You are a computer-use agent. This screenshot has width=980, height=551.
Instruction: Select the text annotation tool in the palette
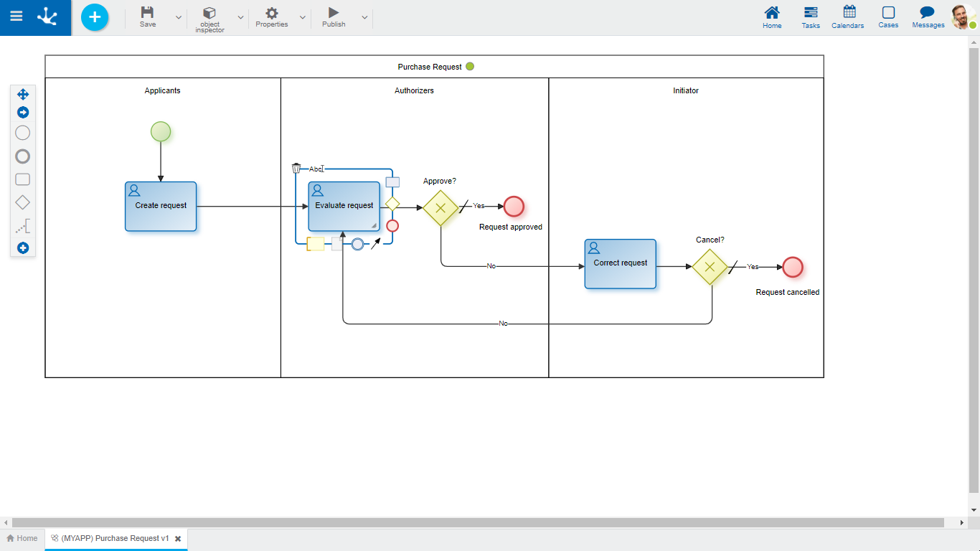[x=23, y=227]
